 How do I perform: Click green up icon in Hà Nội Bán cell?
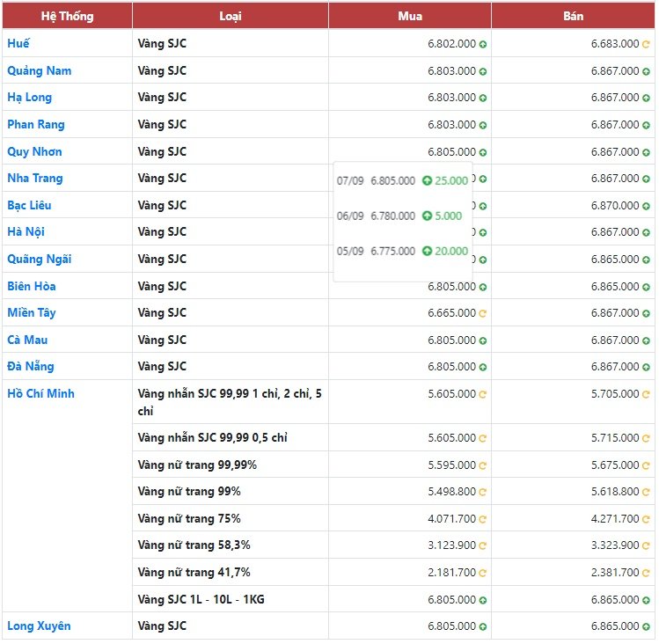646,232
